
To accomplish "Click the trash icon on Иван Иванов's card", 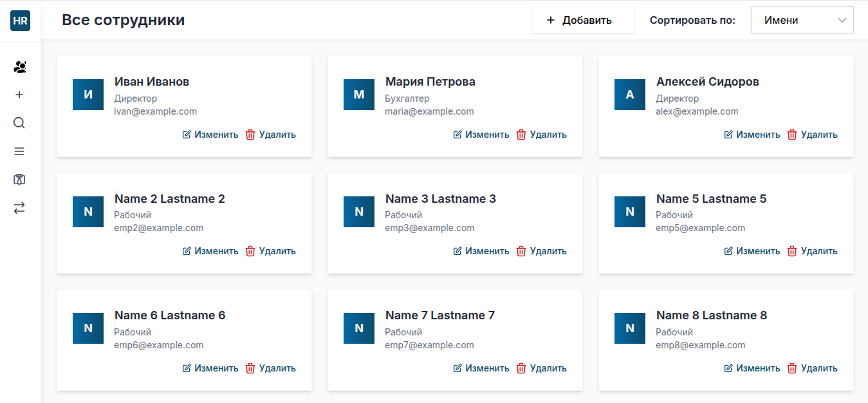I will pos(250,135).
